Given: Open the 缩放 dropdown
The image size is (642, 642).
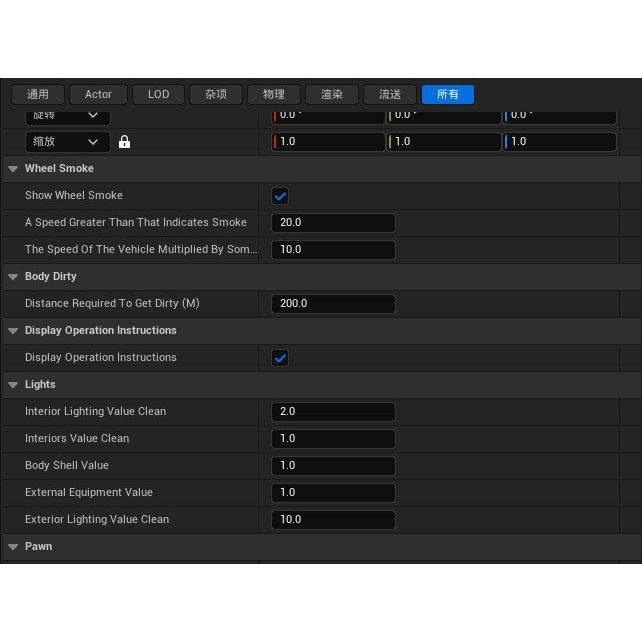Looking at the screenshot, I should 67,142.
